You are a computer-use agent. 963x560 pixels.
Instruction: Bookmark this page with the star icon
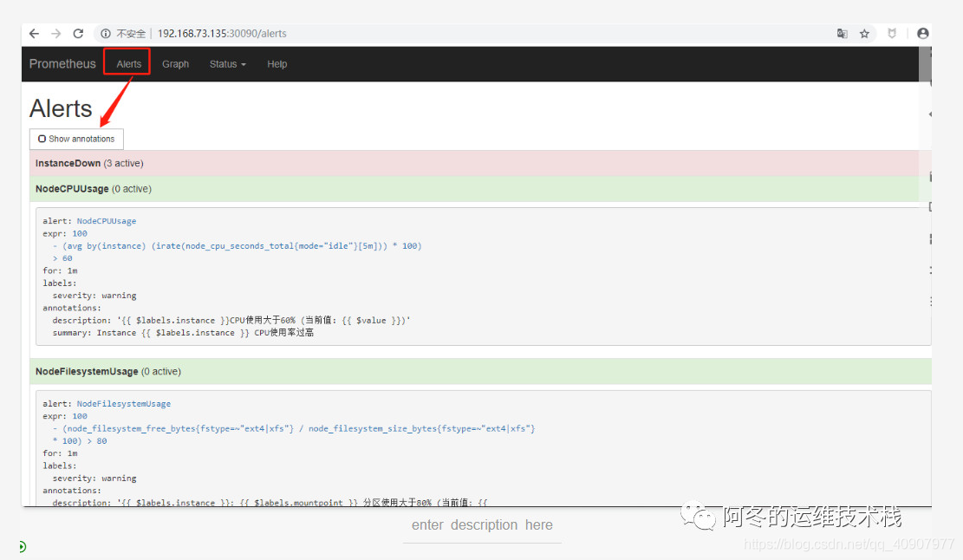[865, 34]
